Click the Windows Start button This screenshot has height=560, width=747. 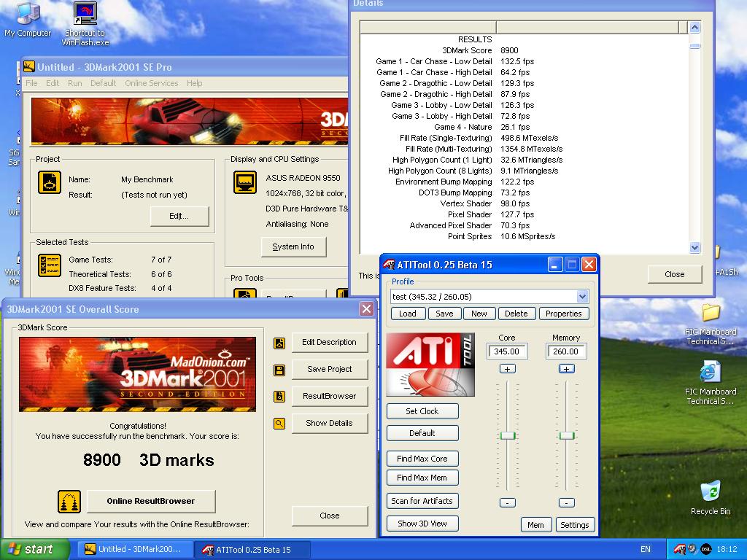point(34,549)
